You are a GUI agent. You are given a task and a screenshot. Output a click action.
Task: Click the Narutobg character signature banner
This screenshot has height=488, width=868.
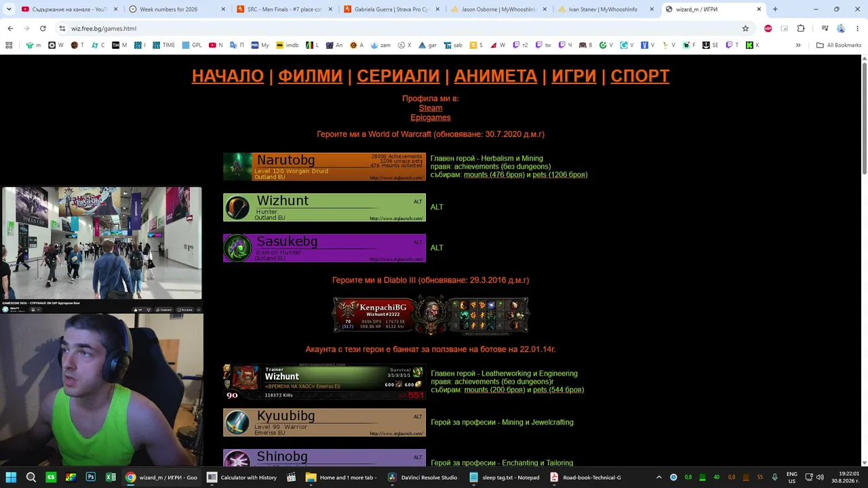click(325, 167)
